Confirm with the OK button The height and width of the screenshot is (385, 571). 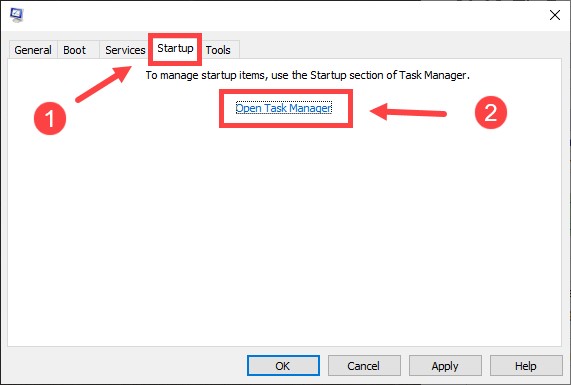point(283,365)
